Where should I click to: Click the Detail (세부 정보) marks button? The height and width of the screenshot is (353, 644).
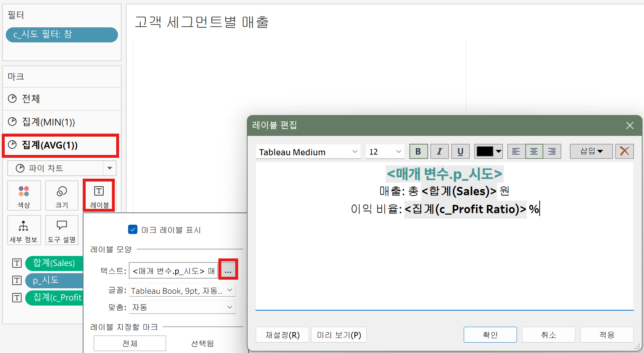pyautogui.click(x=24, y=230)
